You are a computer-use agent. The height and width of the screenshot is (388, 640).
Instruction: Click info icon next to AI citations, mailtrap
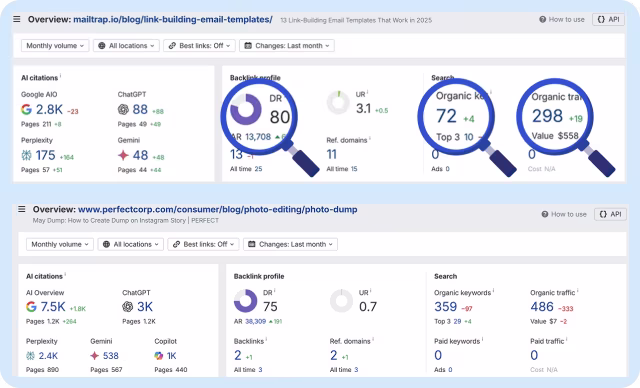tap(60, 75)
